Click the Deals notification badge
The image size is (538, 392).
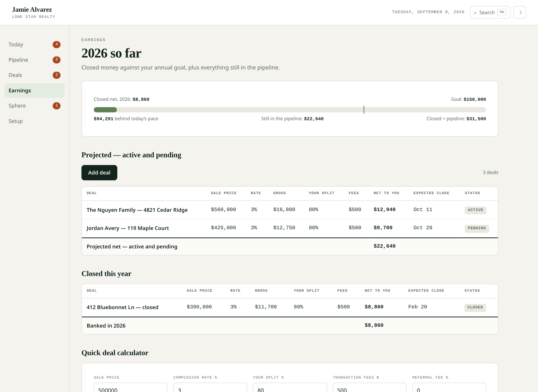click(x=57, y=75)
